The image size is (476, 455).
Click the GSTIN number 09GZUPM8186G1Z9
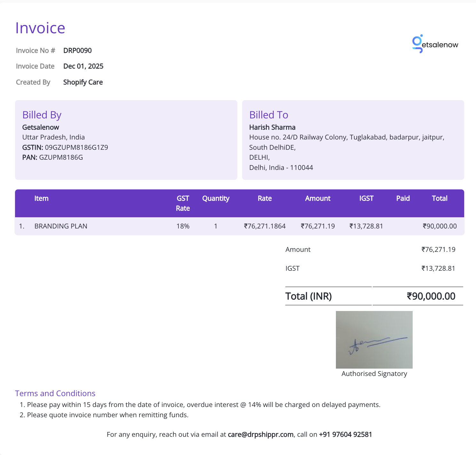(x=76, y=148)
